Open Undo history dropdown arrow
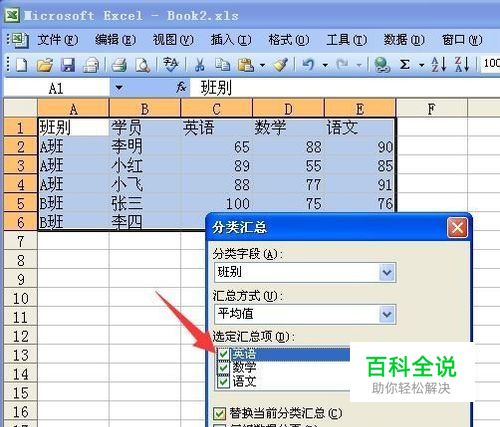This screenshot has height=427, width=500. [x=325, y=65]
